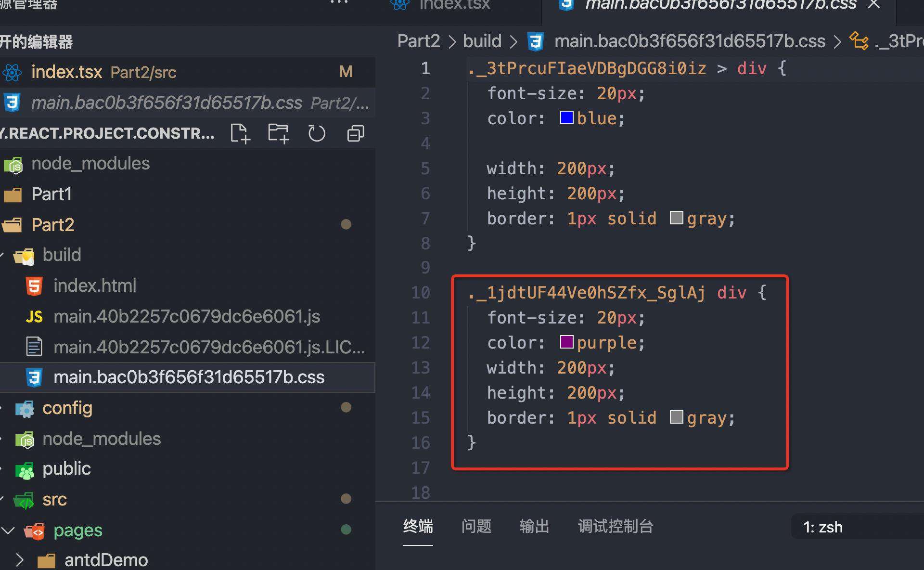This screenshot has width=924, height=570.
Task: Click the Part1 folder icon
Action: click(x=13, y=195)
